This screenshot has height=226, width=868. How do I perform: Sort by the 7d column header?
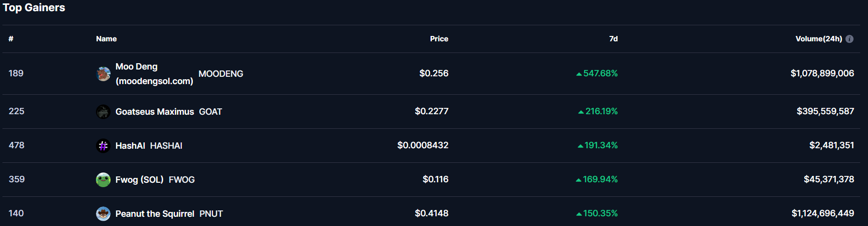[613, 39]
